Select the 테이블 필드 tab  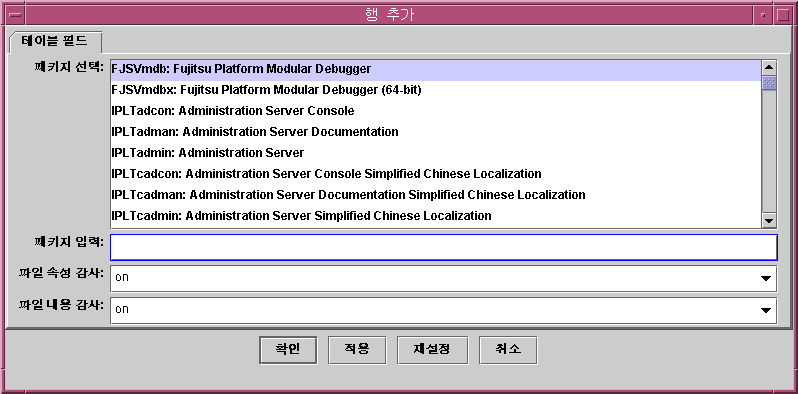pos(55,42)
